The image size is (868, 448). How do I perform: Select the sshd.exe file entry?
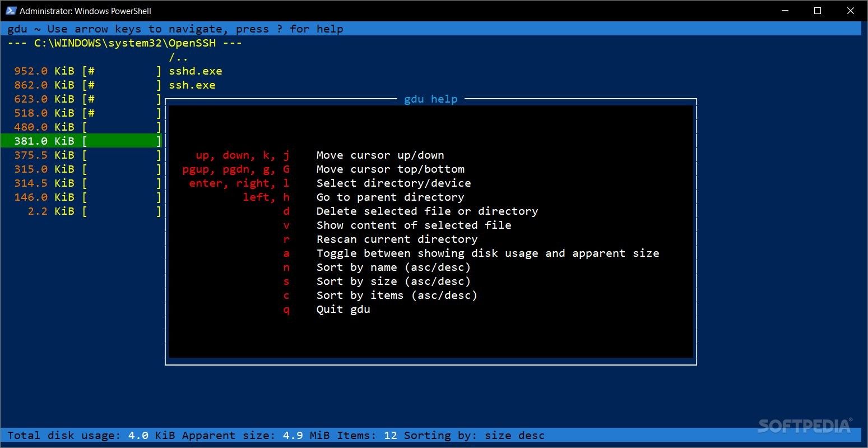196,71
